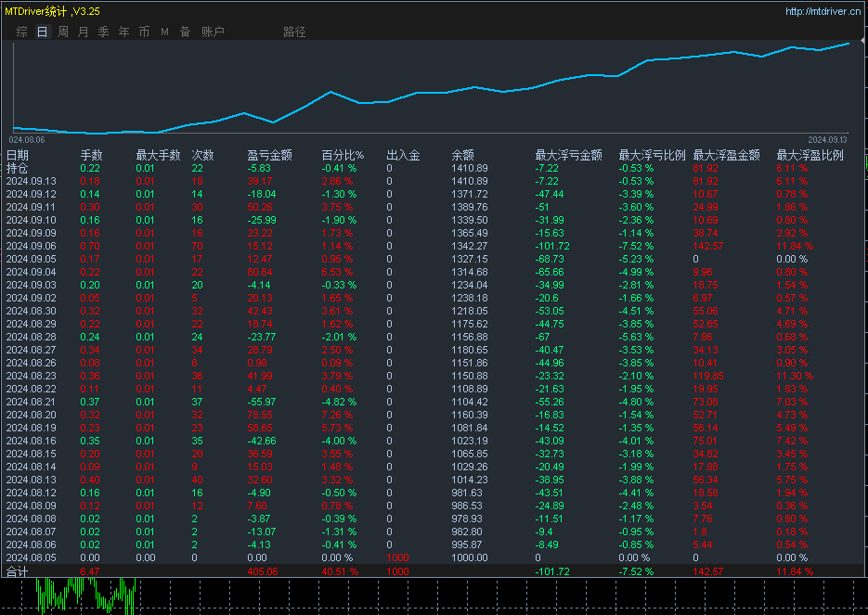Click the M tab
The height and width of the screenshot is (615, 868).
pyautogui.click(x=164, y=32)
